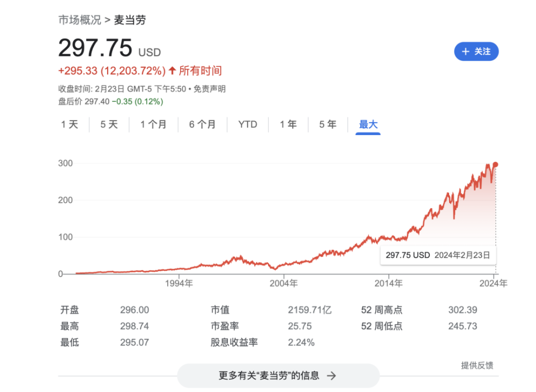The width and height of the screenshot is (536, 392).
Task: Select the 1 天 time range tab
Action: tap(70, 124)
